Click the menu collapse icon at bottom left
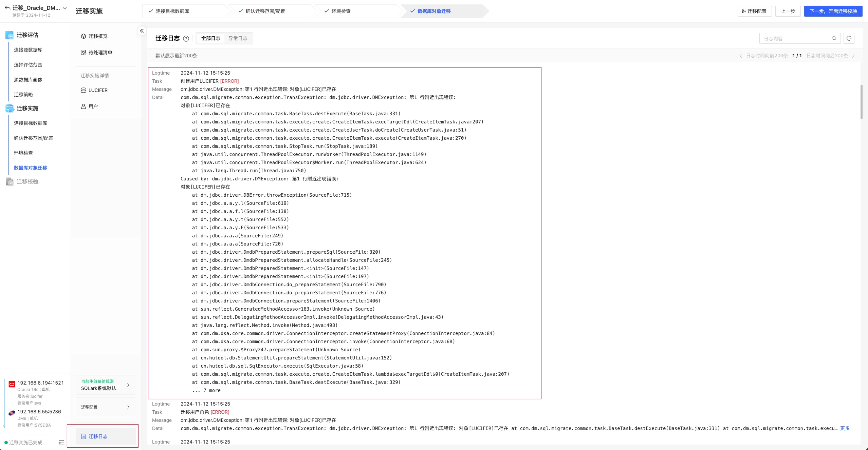This screenshot has width=868, height=450. [x=61, y=443]
